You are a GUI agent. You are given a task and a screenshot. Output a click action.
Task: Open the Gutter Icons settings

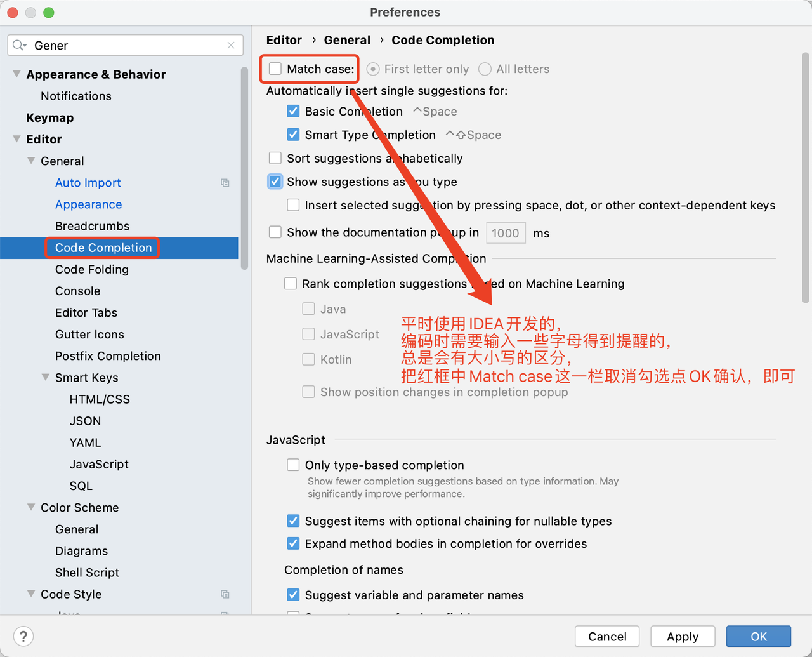[x=89, y=334]
